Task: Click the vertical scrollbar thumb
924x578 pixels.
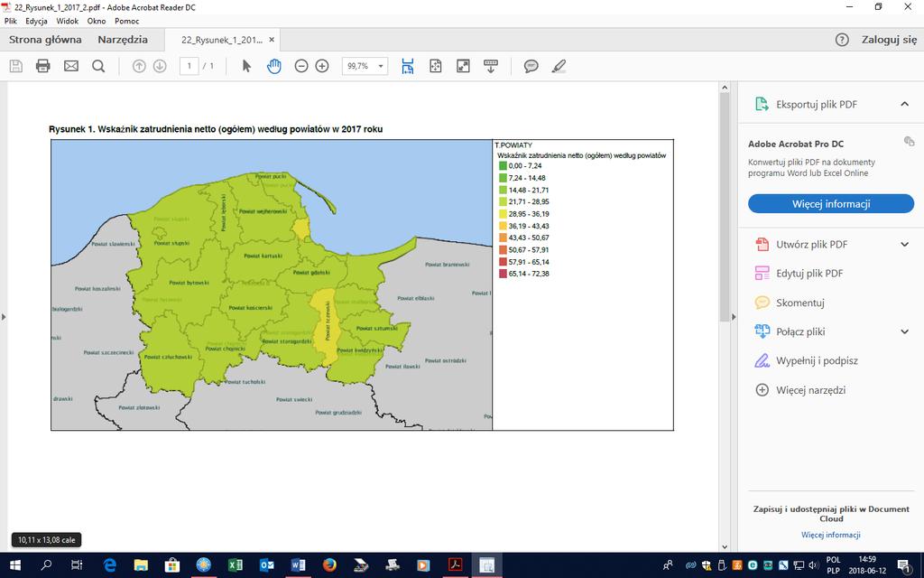Action: click(725, 207)
